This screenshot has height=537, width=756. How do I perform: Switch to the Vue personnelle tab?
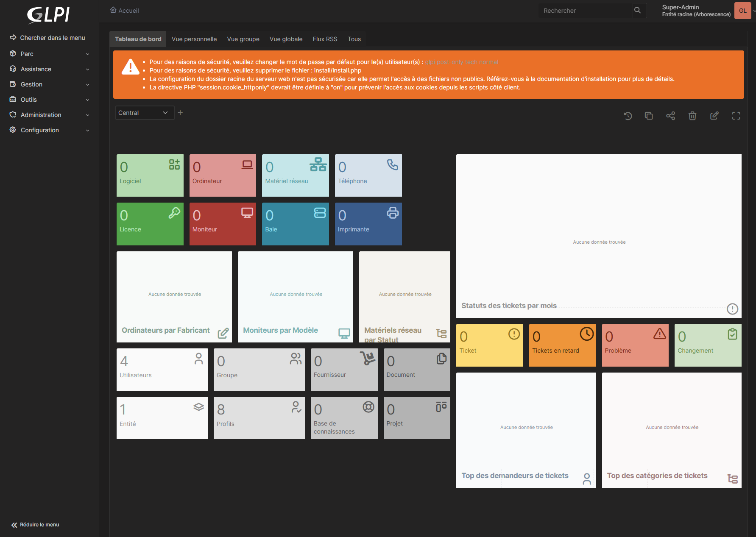(x=194, y=39)
